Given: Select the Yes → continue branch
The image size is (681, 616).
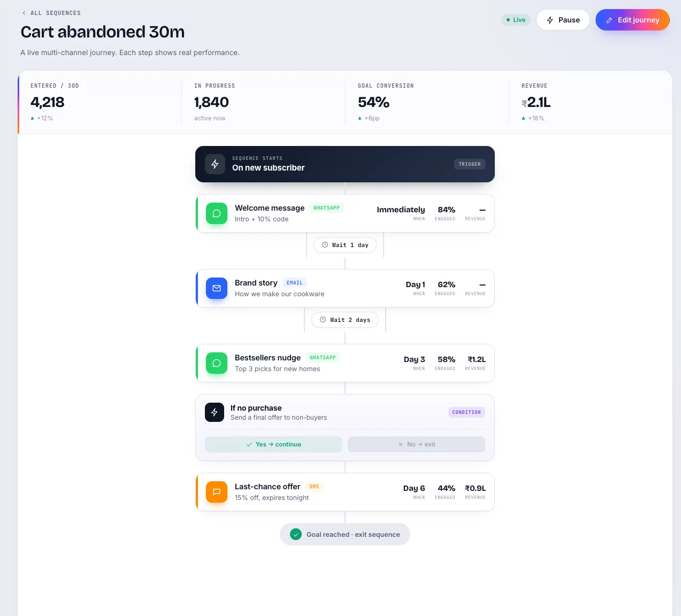Looking at the screenshot, I should [x=273, y=444].
